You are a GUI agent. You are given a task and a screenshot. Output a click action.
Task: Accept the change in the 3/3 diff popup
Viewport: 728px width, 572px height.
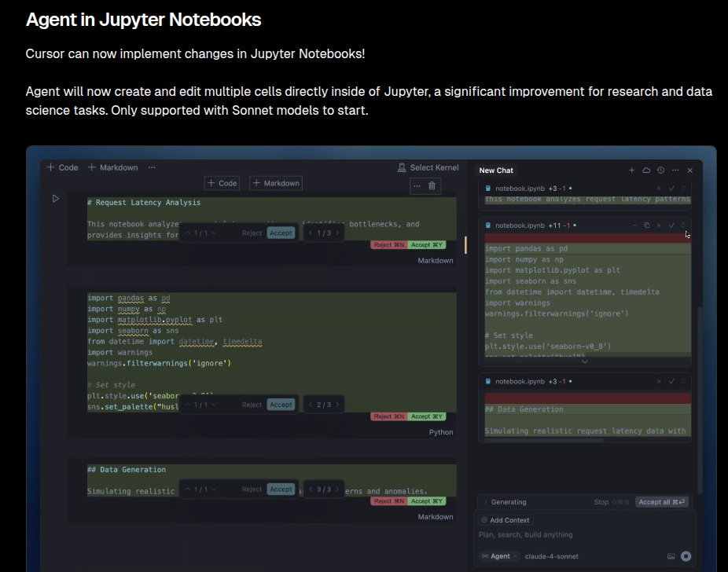click(x=281, y=489)
